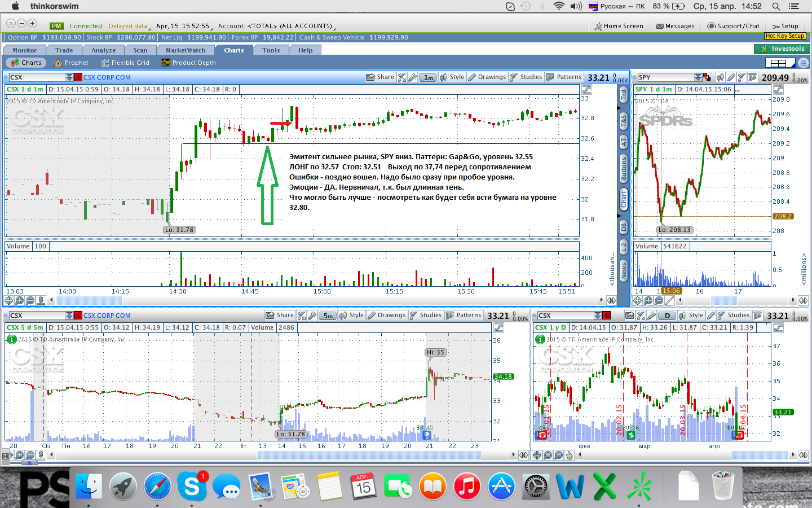Expand SPY symbol dropdown
Screen dimensions: 812x508
[x=698, y=77]
